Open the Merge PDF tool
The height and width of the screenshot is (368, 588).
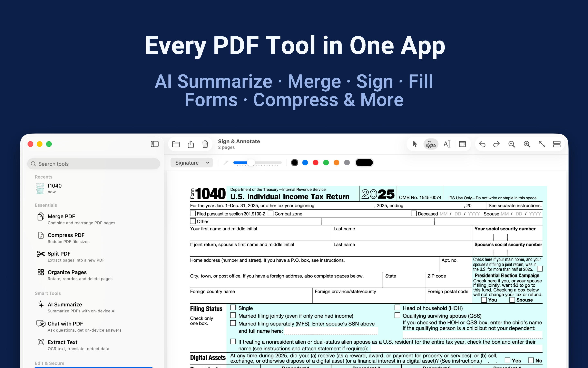(94, 219)
